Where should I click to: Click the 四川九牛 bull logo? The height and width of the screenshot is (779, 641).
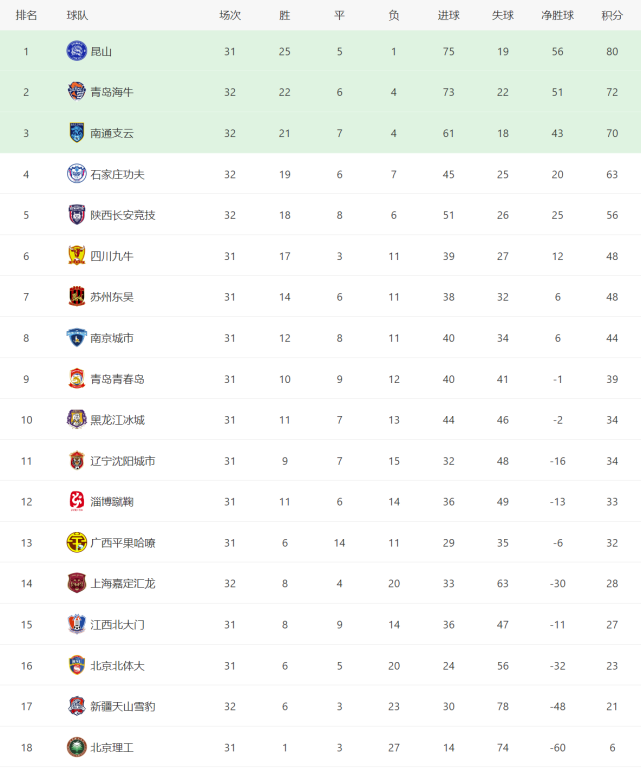[x=77, y=255]
